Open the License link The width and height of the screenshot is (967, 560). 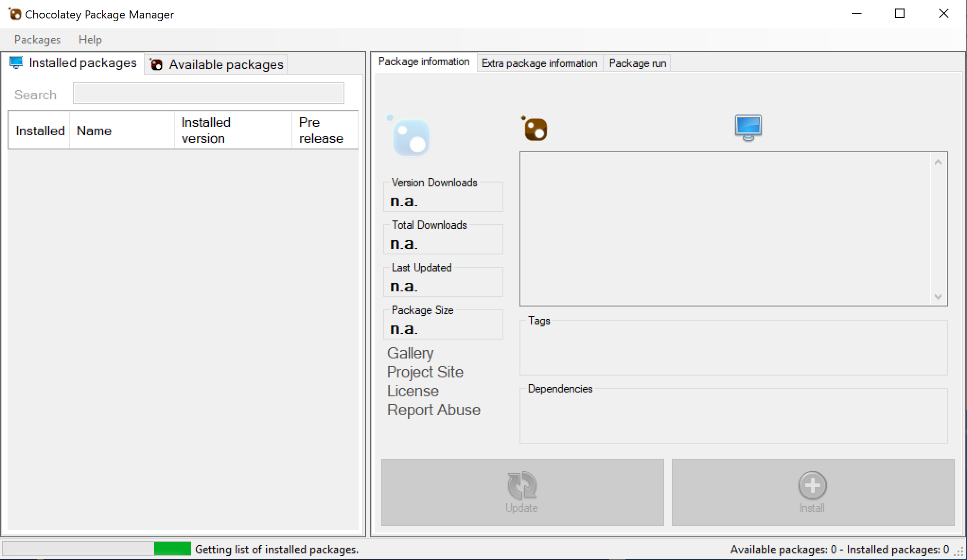[413, 391]
